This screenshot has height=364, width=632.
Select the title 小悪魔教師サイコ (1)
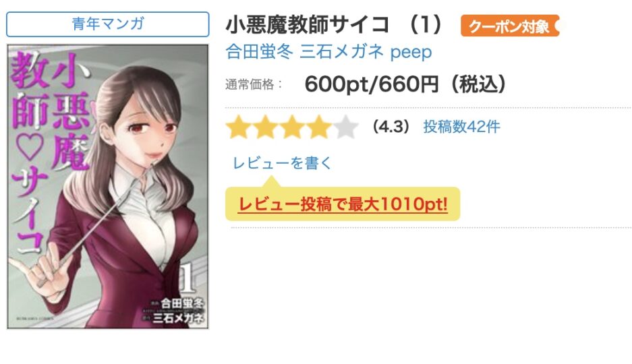tap(335, 24)
